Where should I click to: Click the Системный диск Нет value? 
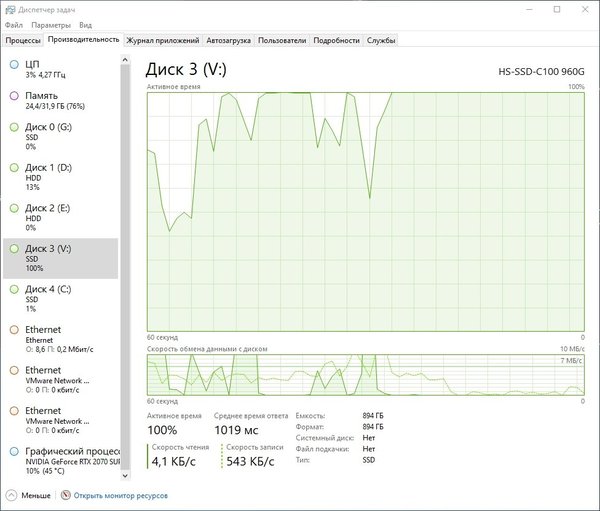369,438
